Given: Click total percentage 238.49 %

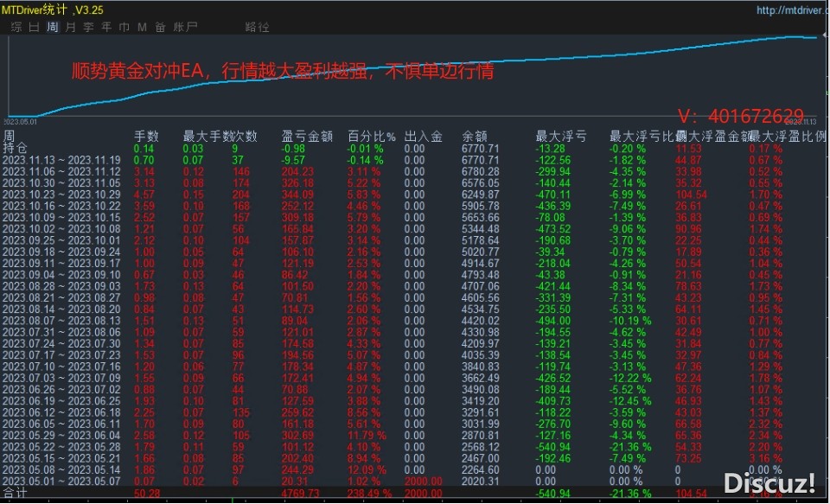Looking at the screenshot, I should pos(369,494).
